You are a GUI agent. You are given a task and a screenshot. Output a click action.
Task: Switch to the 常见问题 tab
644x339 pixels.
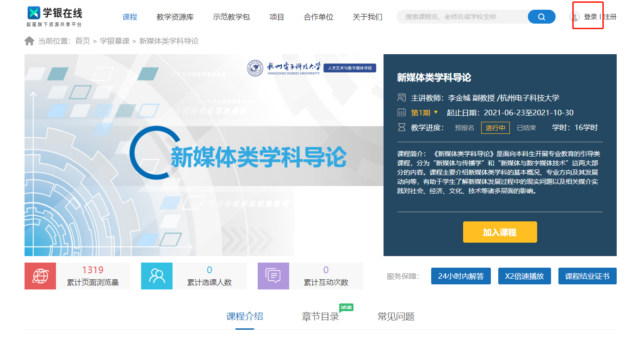[x=396, y=317]
